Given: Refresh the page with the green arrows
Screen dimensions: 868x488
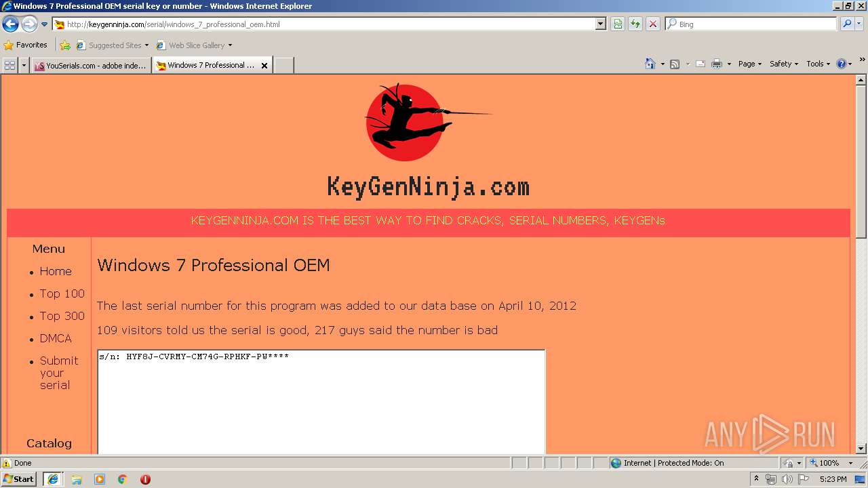Looking at the screenshot, I should tap(635, 24).
